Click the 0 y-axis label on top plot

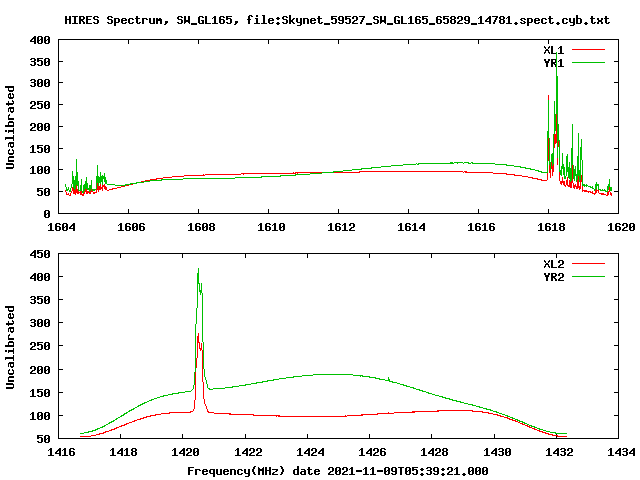(x=47, y=214)
